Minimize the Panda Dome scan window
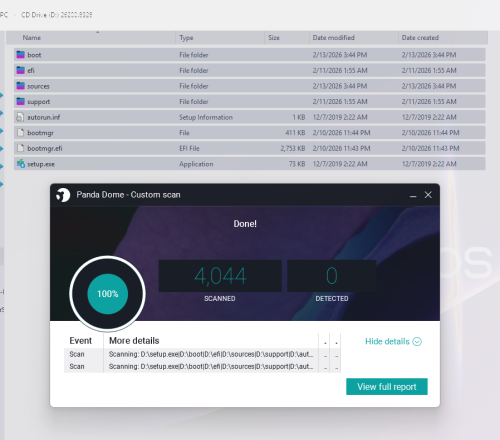 point(413,195)
